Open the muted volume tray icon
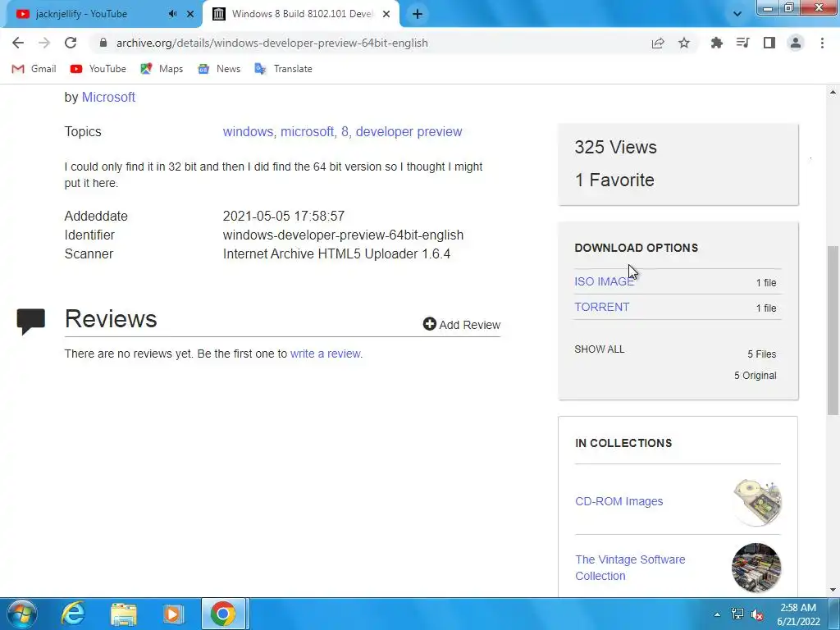The height and width of the screenshot is (630, 840). click(x=757, y=614)
